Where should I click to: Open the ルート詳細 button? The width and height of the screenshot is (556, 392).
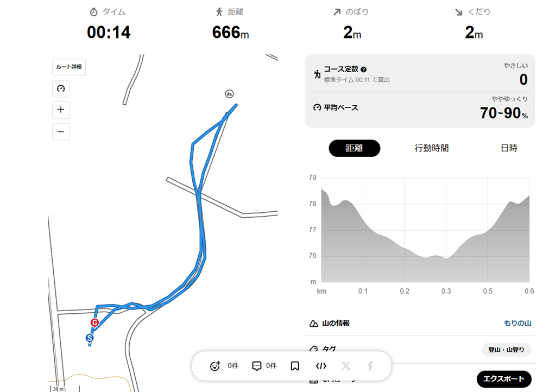click(69, 67)
